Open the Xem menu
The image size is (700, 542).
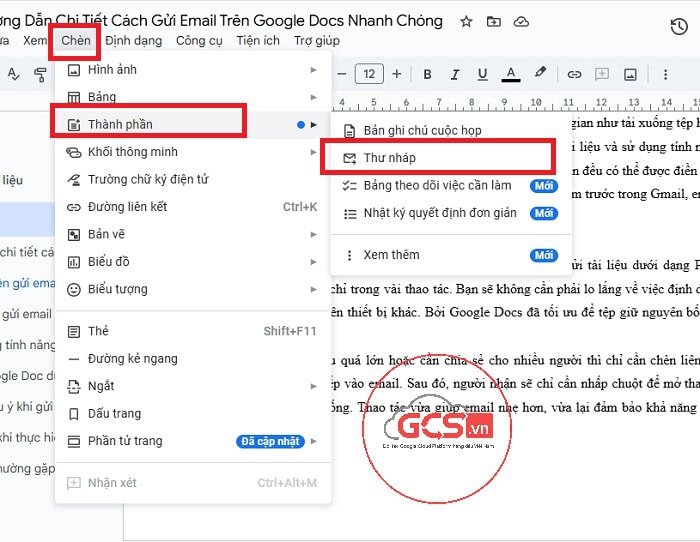pyautogui.click(x=35, y=41)
